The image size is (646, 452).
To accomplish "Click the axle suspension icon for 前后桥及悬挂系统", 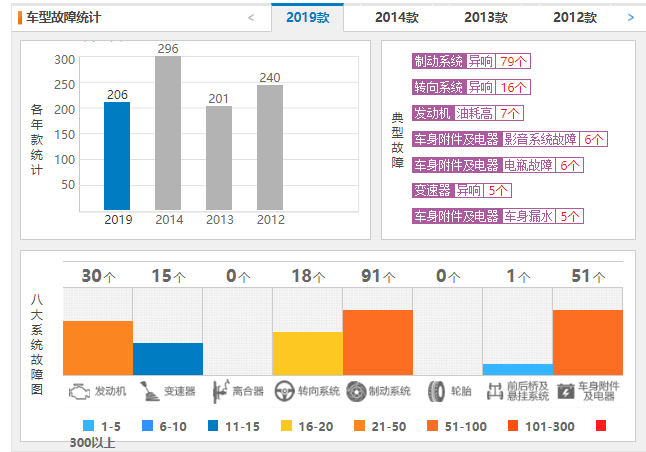I will point(494,391).
